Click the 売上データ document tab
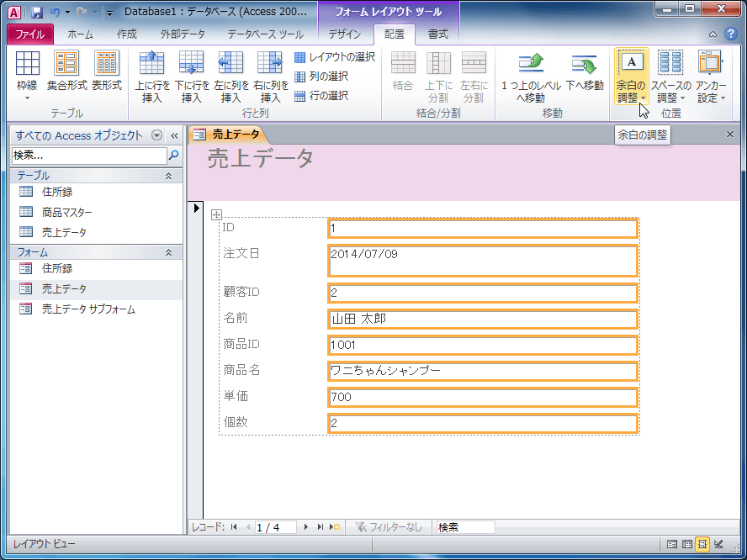 click(x=228, y=135)
